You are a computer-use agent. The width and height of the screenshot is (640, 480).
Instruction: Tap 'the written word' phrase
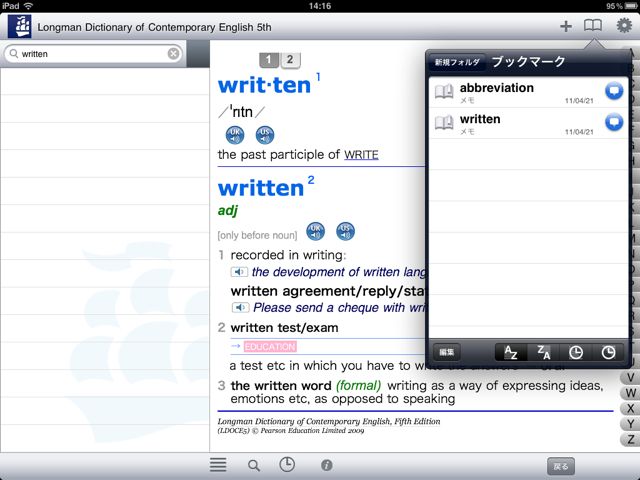(x=281, y=386)
